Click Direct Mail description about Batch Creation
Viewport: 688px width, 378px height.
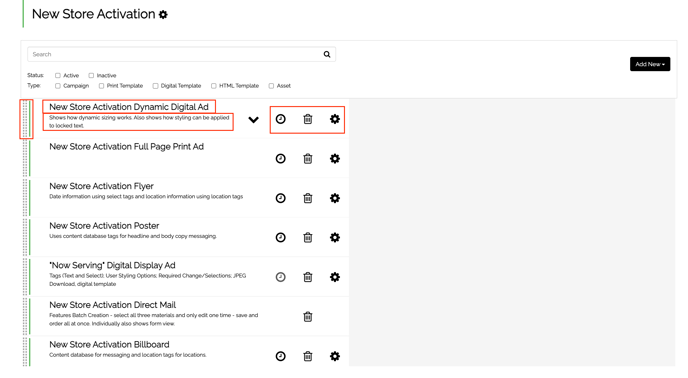[x=154, y=320]
